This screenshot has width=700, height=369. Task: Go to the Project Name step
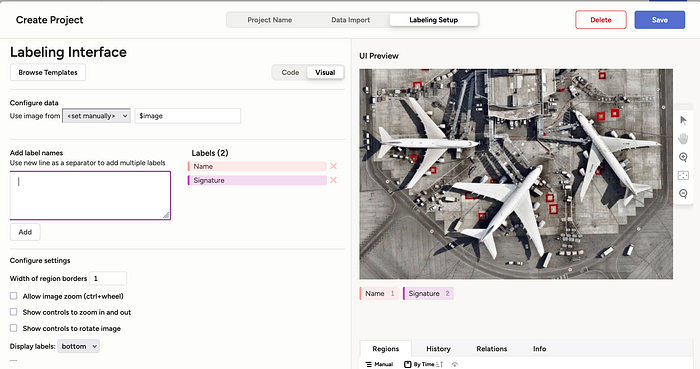point(270,20)
